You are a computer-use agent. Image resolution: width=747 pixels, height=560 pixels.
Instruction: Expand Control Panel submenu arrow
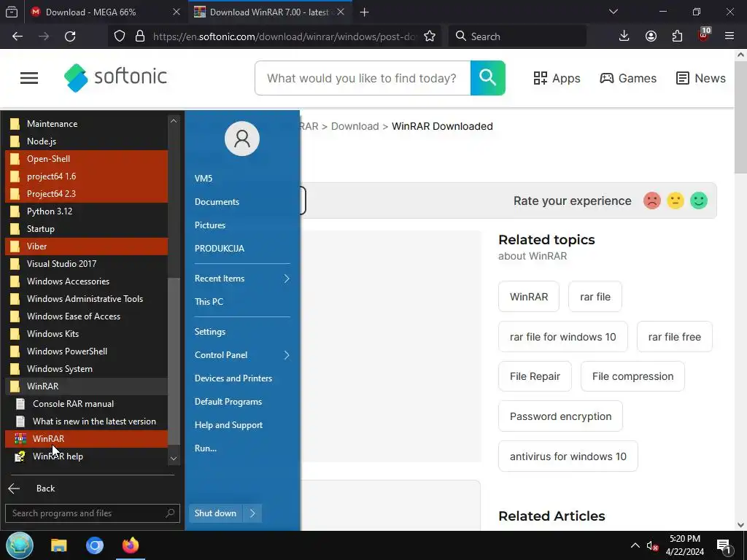click(x=287, y=355)
